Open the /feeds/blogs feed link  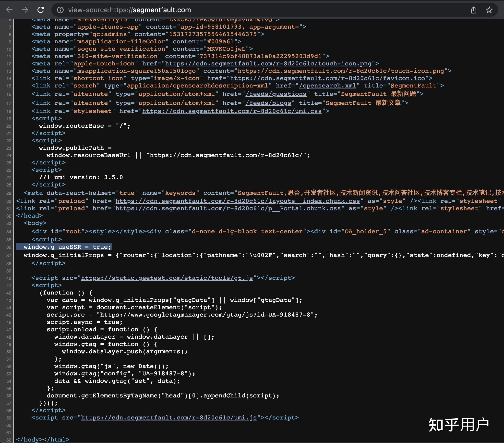tap(269, 103)
